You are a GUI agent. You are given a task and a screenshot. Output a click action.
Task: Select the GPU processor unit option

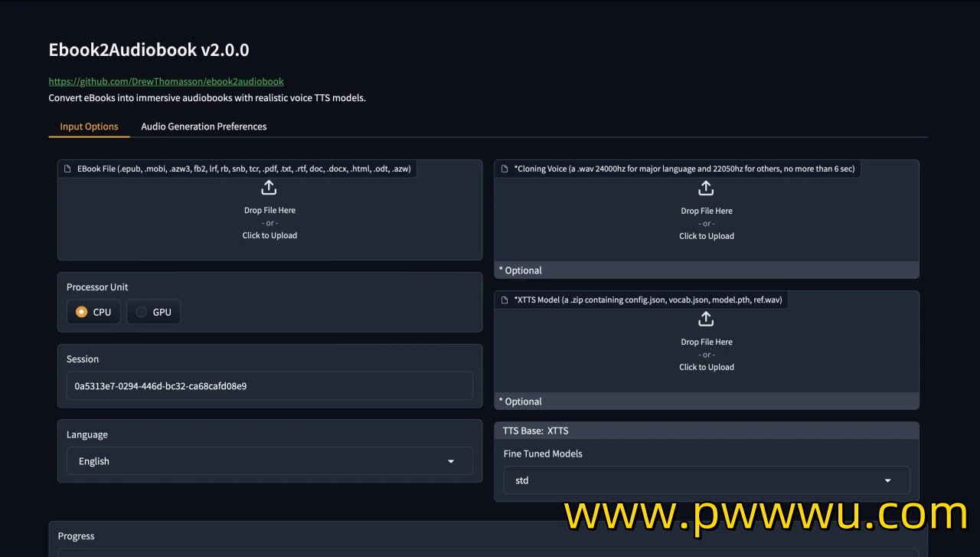154,312
